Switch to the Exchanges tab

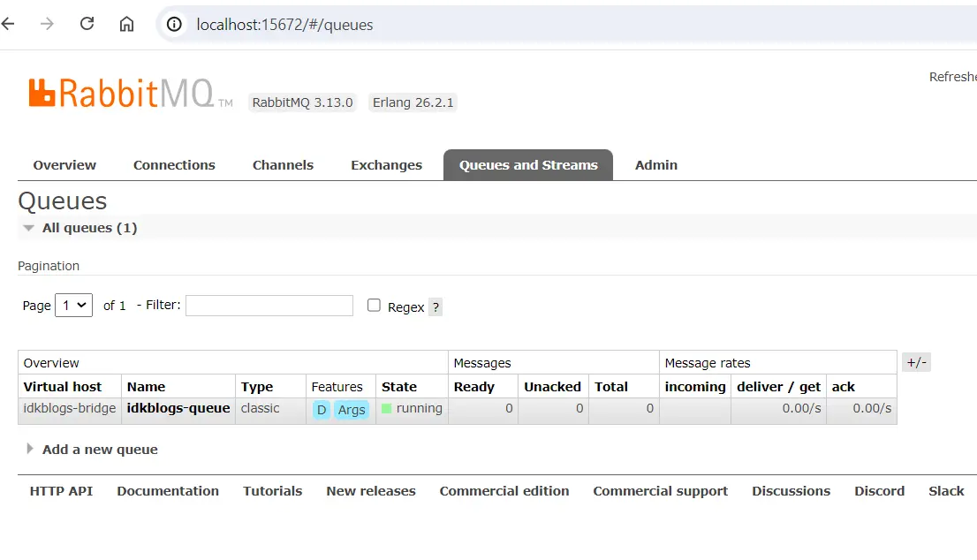[386, 165]
